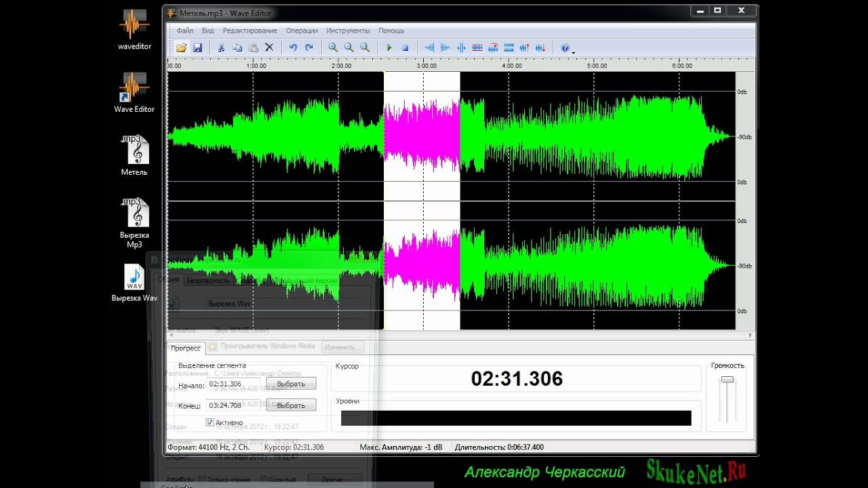Redo the last undone edit
This screenshot has height=488, width=868.
tap(309, 47)
